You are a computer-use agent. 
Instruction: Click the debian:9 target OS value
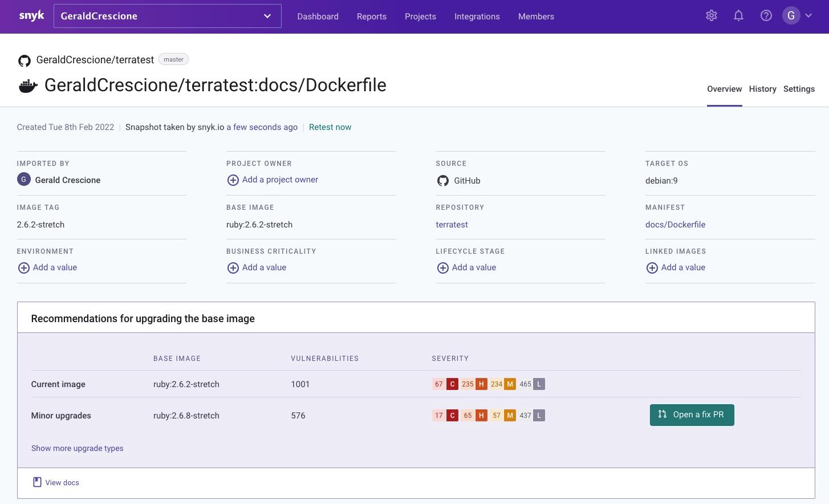(661, 181)
